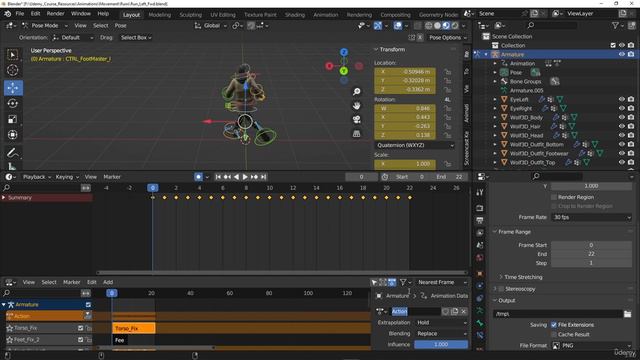Viewport: 640px width, 360px height.
Task: Toggle File Extensions checkbox
Action: (x=554, y=325)
